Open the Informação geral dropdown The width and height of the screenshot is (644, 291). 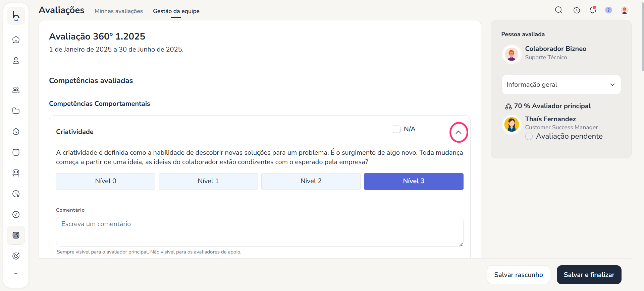pyautogui.click(x=561, y=85)
